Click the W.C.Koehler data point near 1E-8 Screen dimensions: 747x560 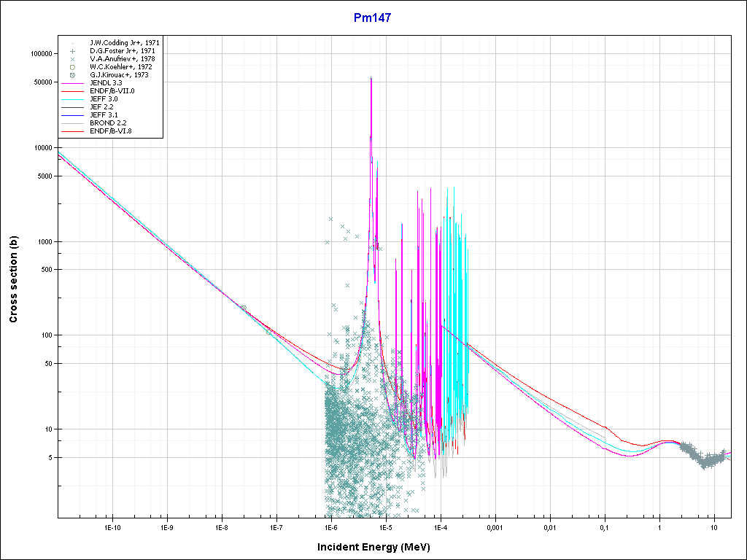[x=244, y=308]
